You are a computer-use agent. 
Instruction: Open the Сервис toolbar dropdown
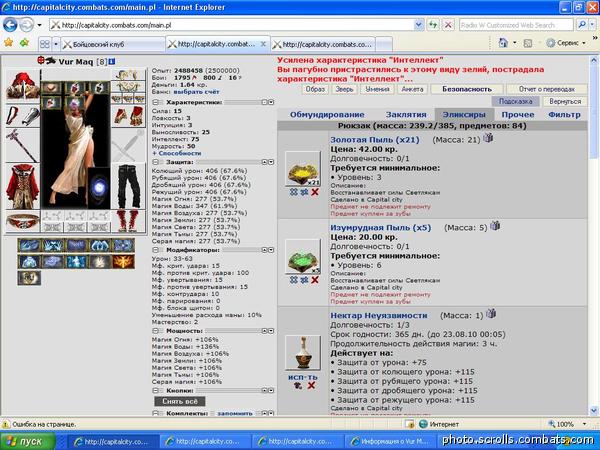[584, 43]
